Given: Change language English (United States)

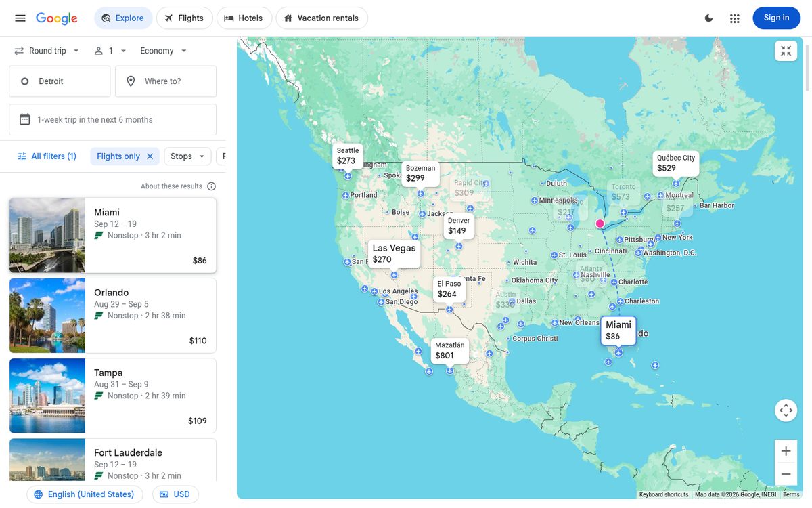Looking at the screenshot, I should click(x=85, y=494).
